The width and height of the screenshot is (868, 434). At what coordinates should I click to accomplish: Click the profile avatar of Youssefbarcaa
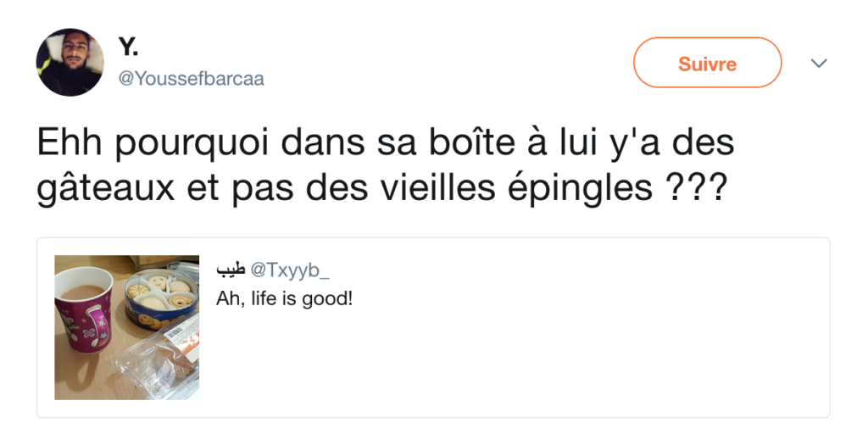click(70, 62)
